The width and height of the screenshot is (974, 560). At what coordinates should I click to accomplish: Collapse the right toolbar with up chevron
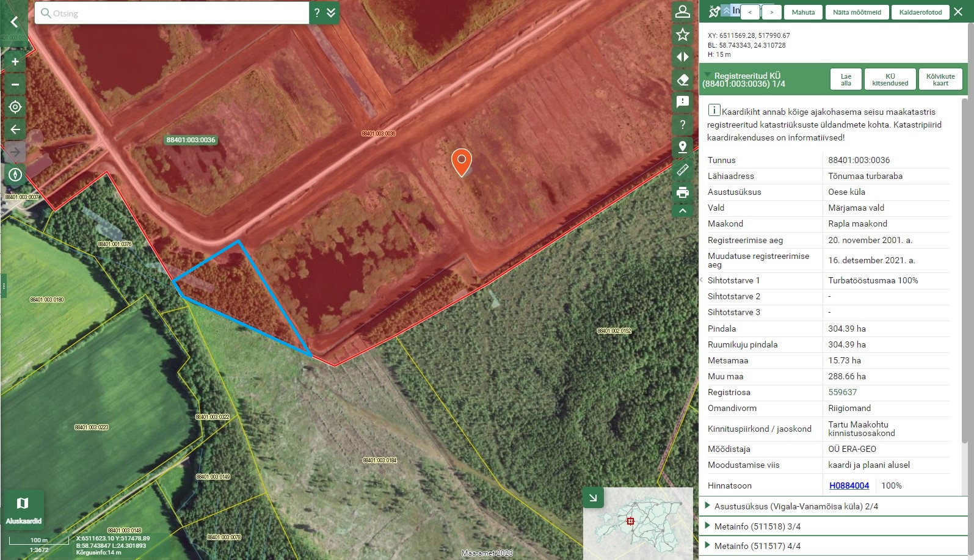[683, 211]
